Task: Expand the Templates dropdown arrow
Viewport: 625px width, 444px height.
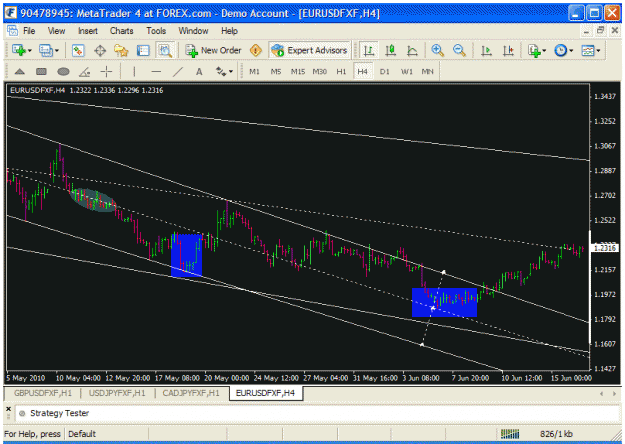Action: [x=598, y=51]
